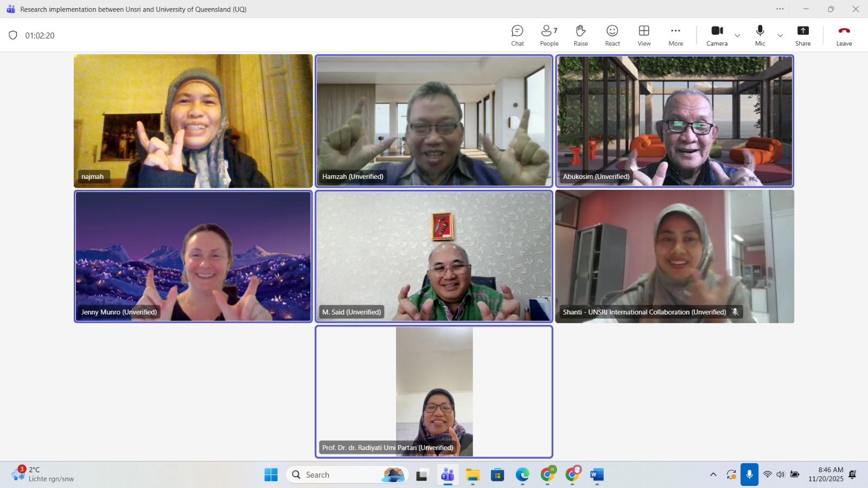Show the People participants list

pos(548,35)
